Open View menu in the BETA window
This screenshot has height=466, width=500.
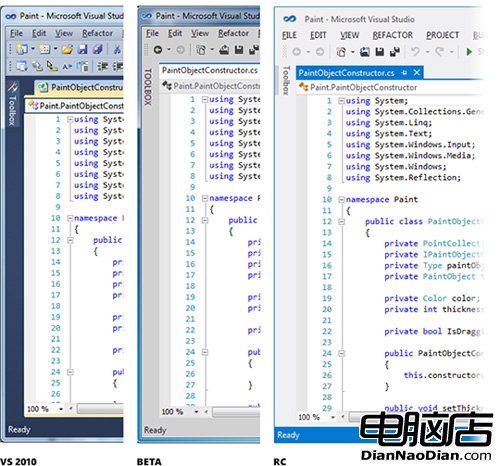(200, 33)
